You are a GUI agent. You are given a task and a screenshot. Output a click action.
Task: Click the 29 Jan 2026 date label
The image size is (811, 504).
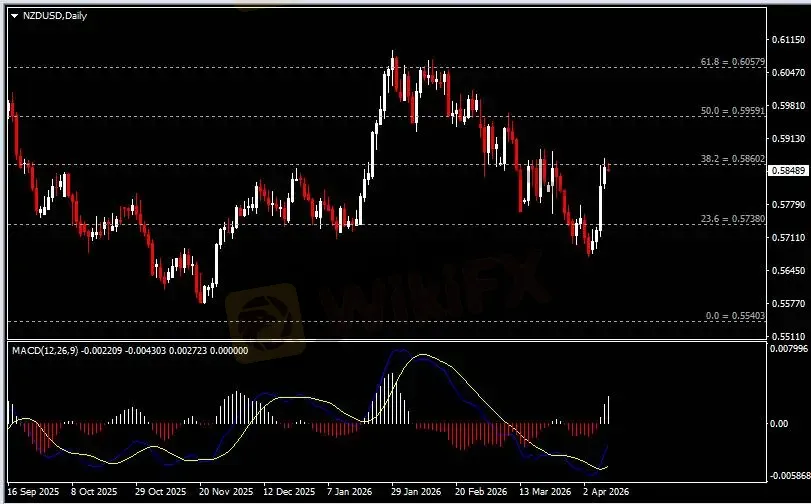click(416, 491)
